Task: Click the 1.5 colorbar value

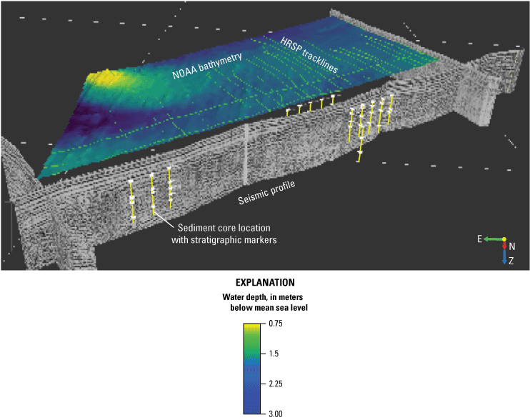Action: point(274,354)
